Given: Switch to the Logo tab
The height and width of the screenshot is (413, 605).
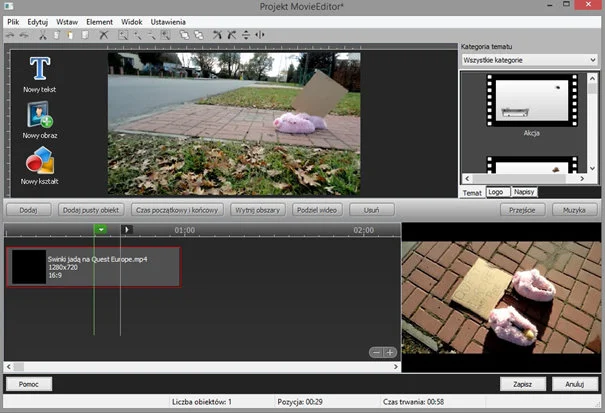Looking at the screenshot, I should coord(498,192).
